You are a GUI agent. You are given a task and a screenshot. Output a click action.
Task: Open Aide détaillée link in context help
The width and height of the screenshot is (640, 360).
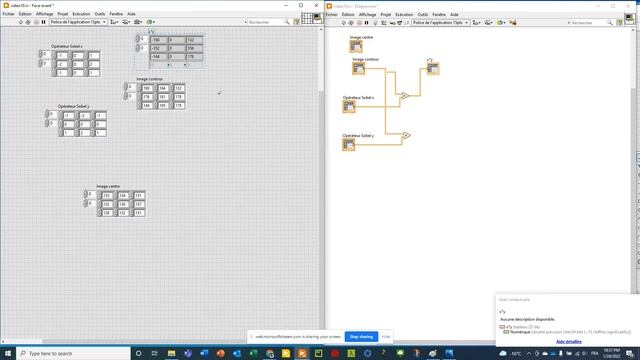coord(569,342)
